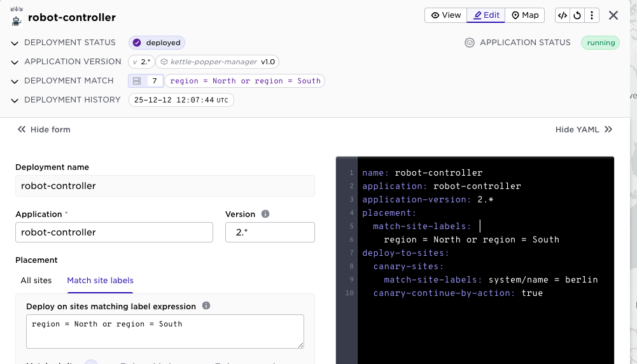Collapse the Application Version section
The width and height of the screenshot is (637, 364).
[x=15, y=62]
